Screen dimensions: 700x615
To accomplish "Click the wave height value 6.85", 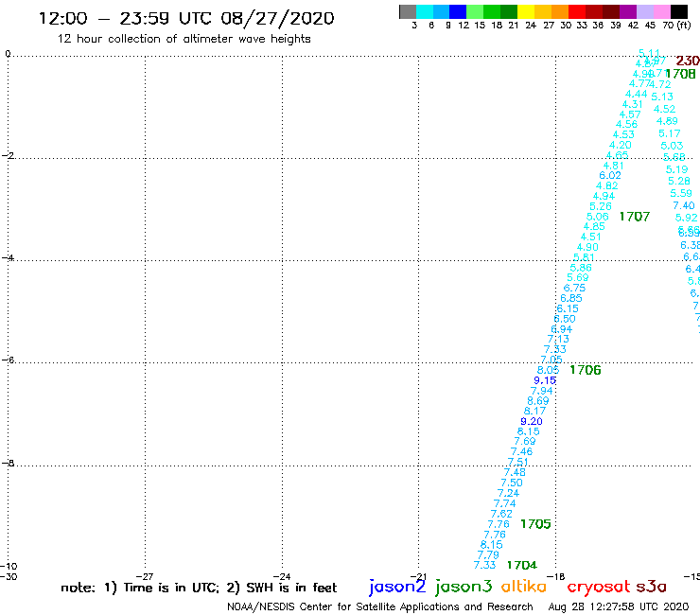I will tap(571, 299).
